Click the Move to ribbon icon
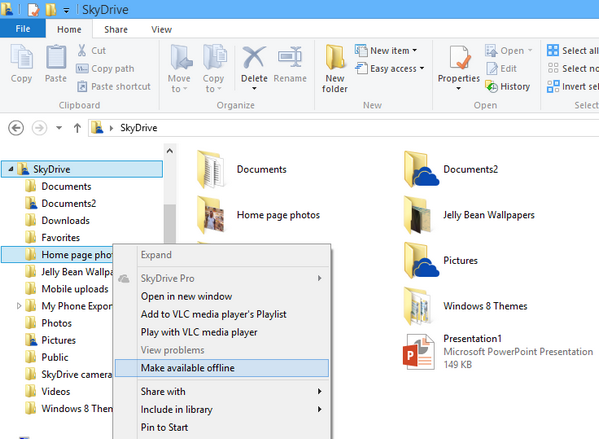The width and height of the screenshot is (599, 439). [181, 57]
